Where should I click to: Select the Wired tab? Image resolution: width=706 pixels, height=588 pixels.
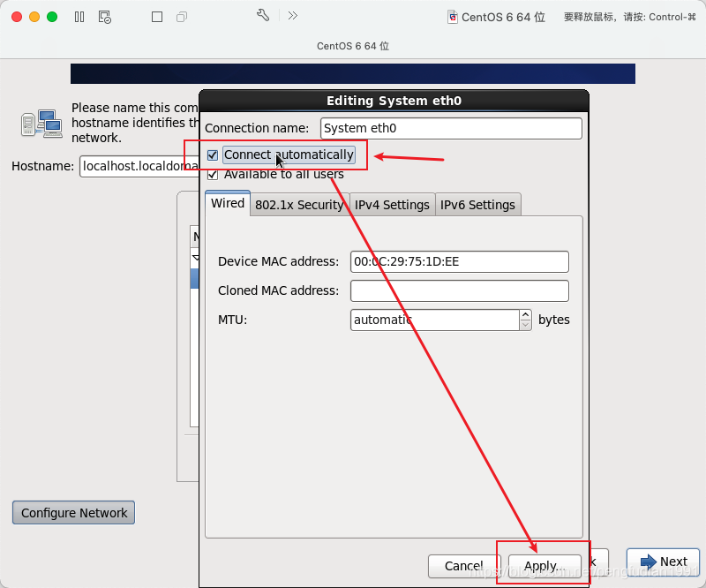[x=228, y=203]
